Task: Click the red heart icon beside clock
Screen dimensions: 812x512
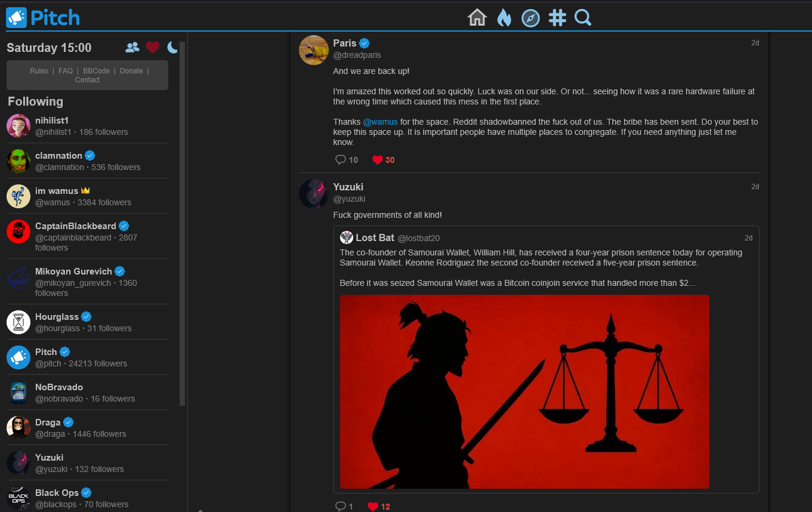Action: tap(153, 48)
